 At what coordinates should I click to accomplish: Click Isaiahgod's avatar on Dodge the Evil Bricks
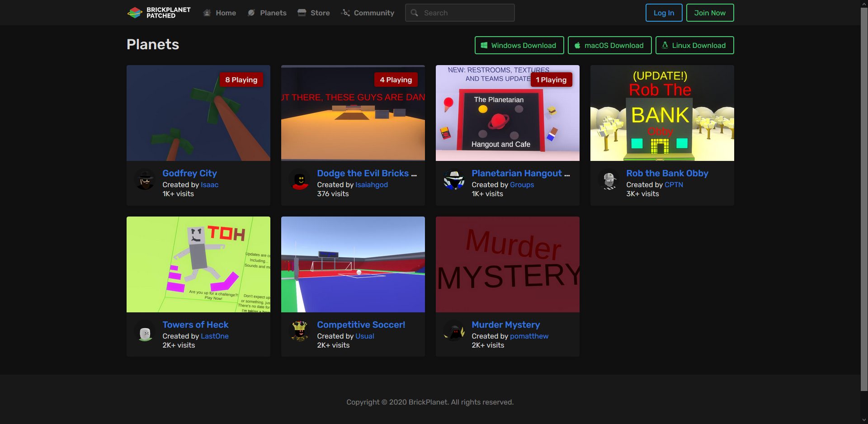[300, 179]
